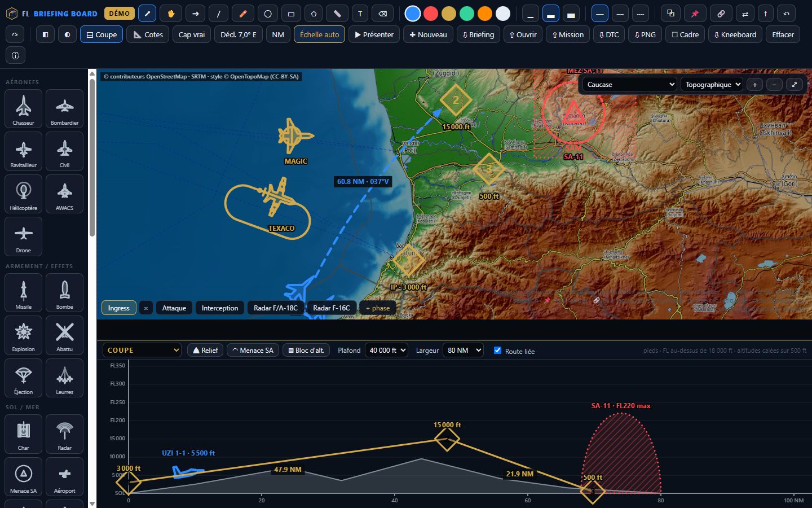Click the duplicate overlapping squares icon
The height and width of the screenshot is (508, 812).
670,14
